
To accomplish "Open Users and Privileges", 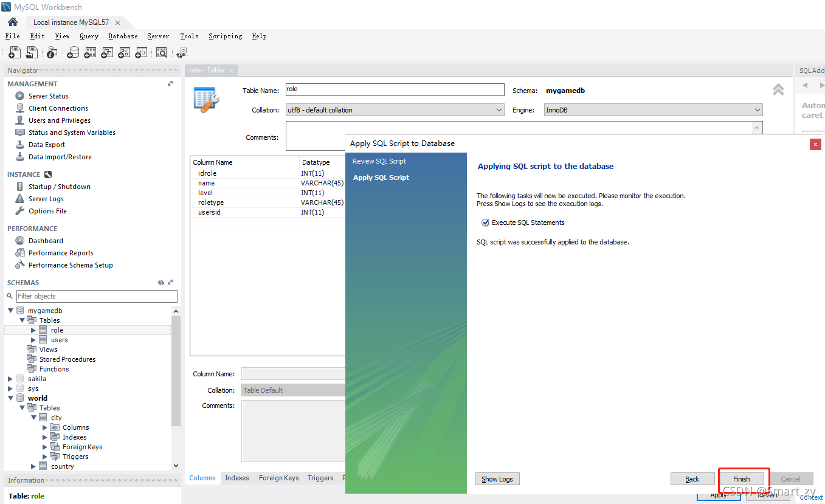I will [60, 120].
